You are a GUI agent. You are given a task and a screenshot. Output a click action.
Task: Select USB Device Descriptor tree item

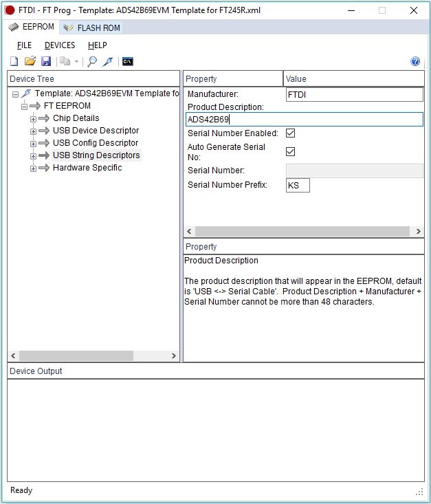click(x=96, y=130)
